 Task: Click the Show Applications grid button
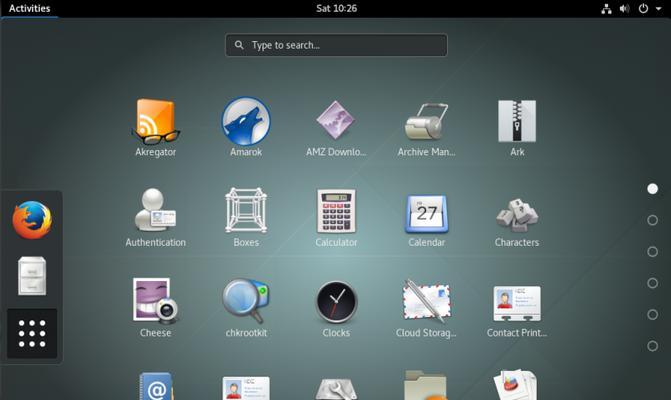(x=32, y=333)
